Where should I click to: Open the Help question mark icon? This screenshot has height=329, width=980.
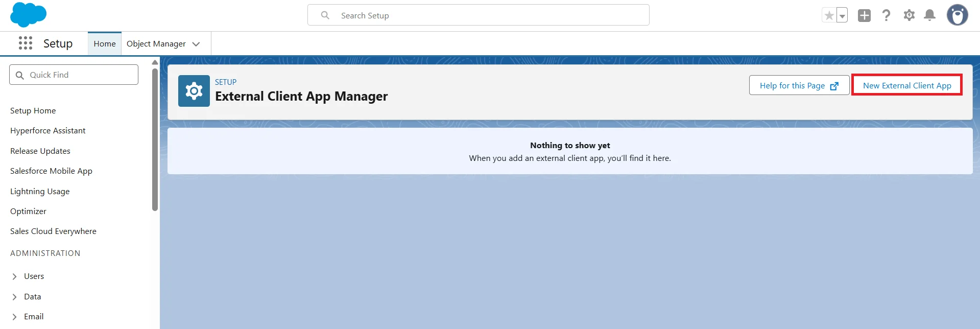(x=887, y=15)
